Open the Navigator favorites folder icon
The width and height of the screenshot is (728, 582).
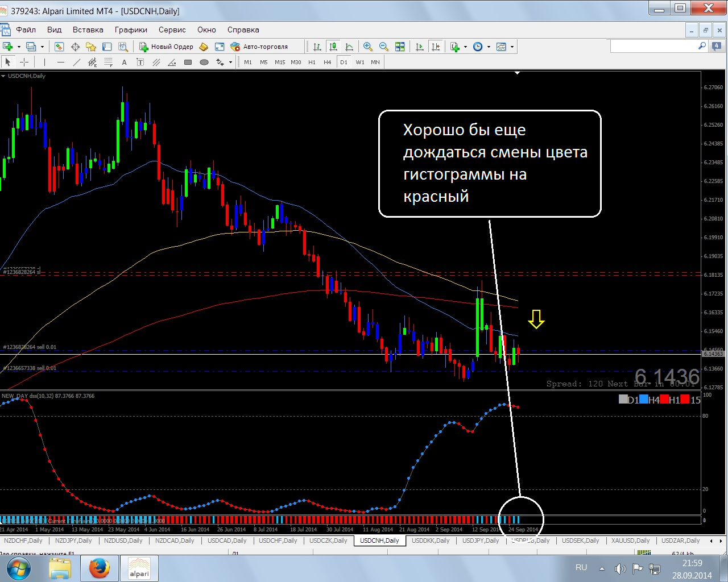[x=91, y=47]
